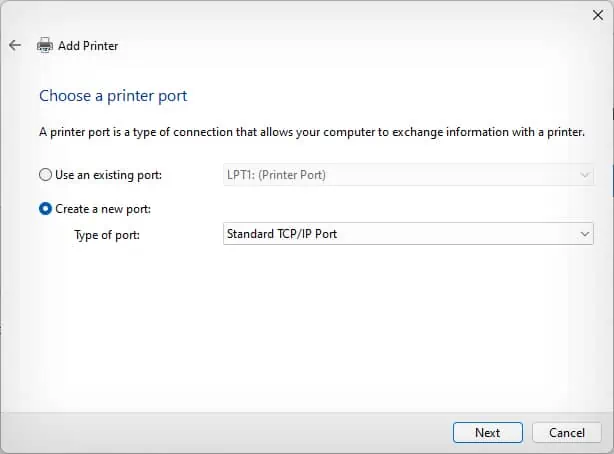Click the 'Add Printer' window title text
614x454 pixels.
point(88,46)
